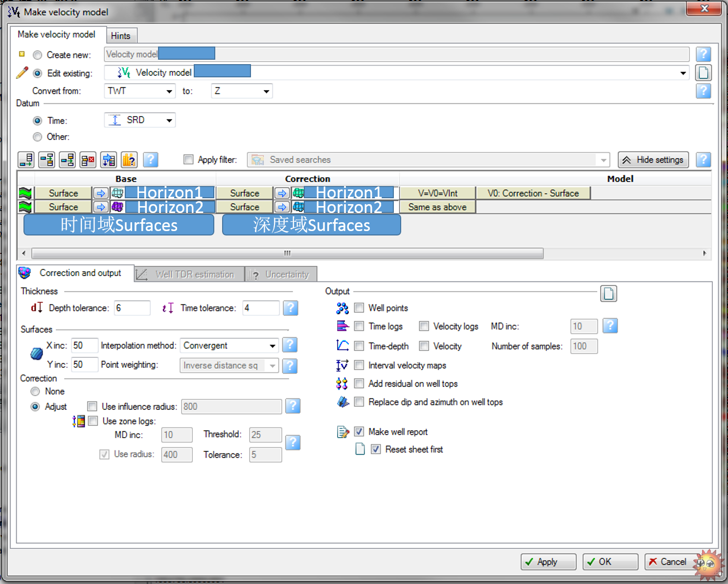Enable Velocity logs output checkbox
The height and width of the screenshot is (584, 728).
pyautogui.click(x=424, y=326)
